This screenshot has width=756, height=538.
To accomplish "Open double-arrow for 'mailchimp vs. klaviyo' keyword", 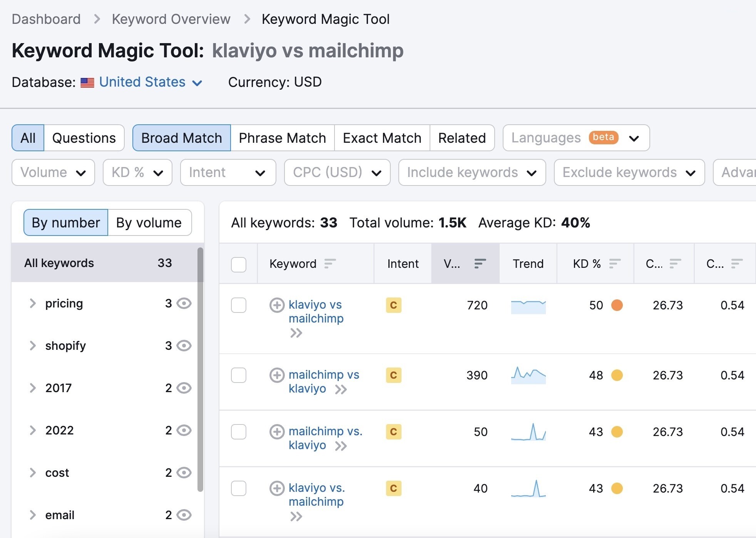I will tap(341, 446).
